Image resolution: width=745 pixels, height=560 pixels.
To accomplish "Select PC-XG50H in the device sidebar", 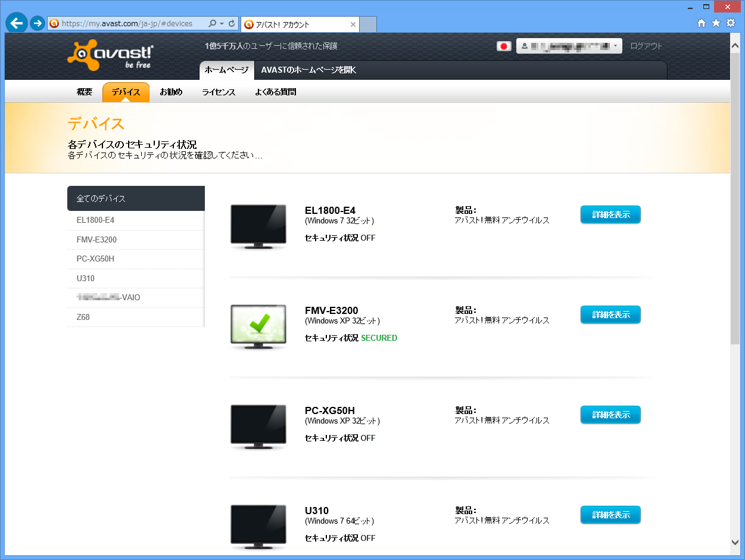I will pyautogui.click(x=136, y=259).
